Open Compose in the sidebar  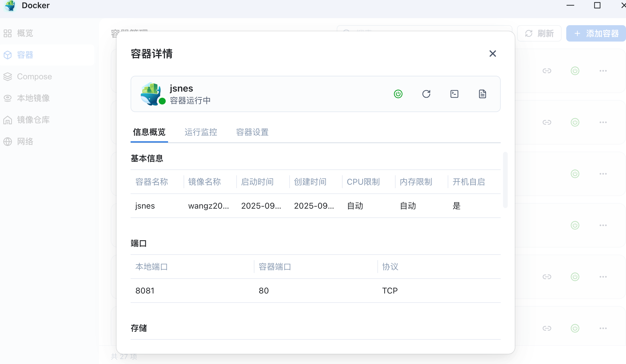point(34,76)
